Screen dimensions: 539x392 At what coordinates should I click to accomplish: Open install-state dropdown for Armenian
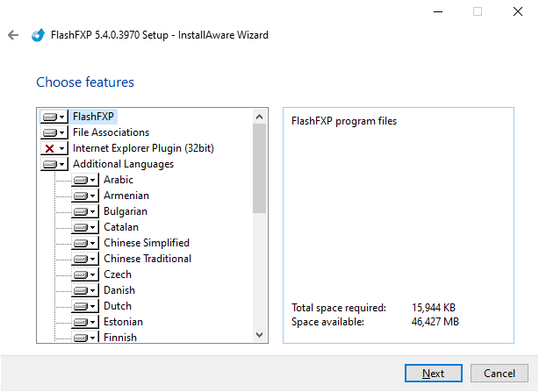[93, 196]
